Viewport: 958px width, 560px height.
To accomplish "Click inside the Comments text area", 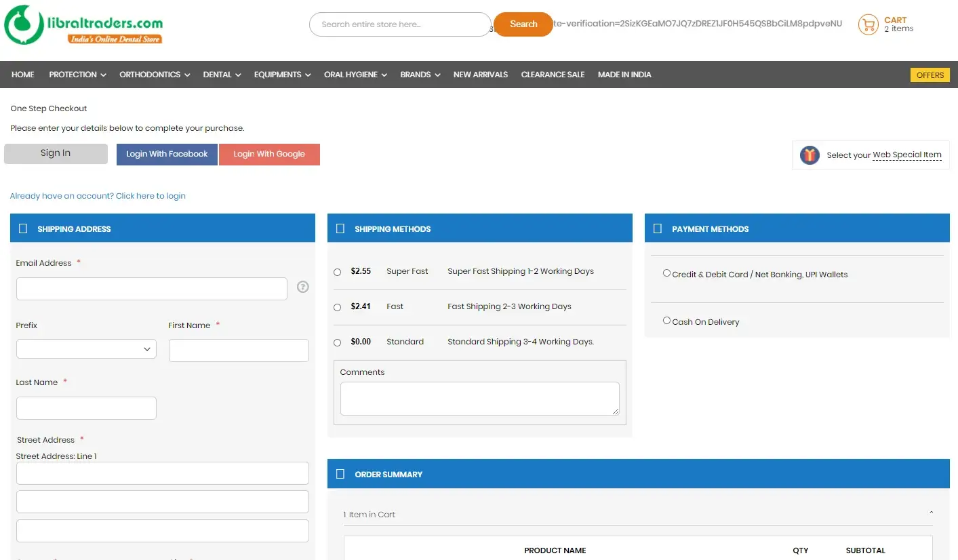I will [479, 399].
